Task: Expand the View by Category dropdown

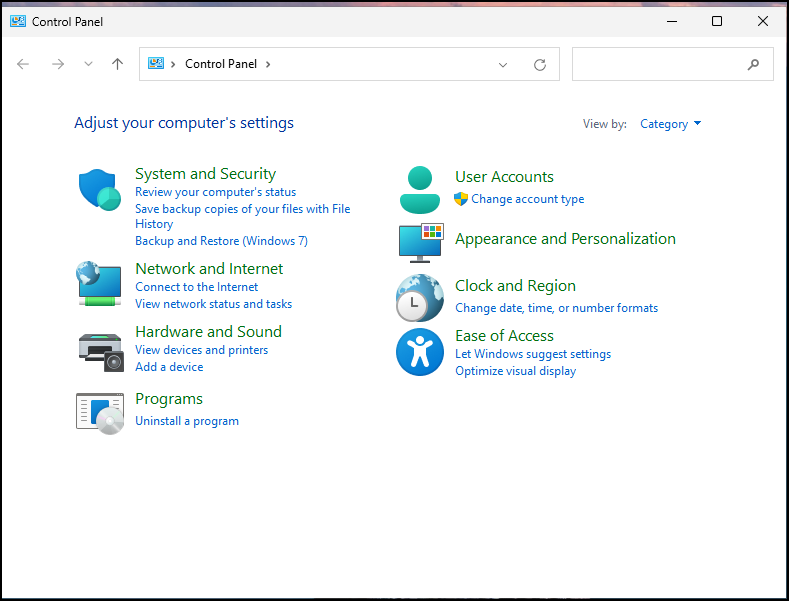Action: coord(670,124)
